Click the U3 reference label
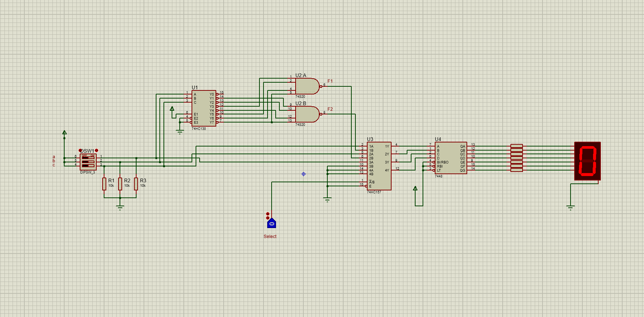This screenshot has width=644, height=317. [x=370, y=139]
